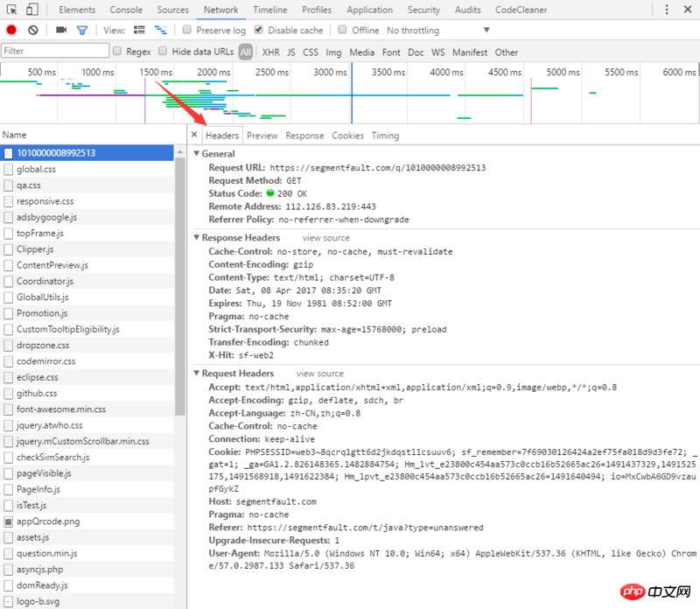Uncheck the Disable cache checkbox
This screenshot has height=609, width=700.
tap(259, 31)
